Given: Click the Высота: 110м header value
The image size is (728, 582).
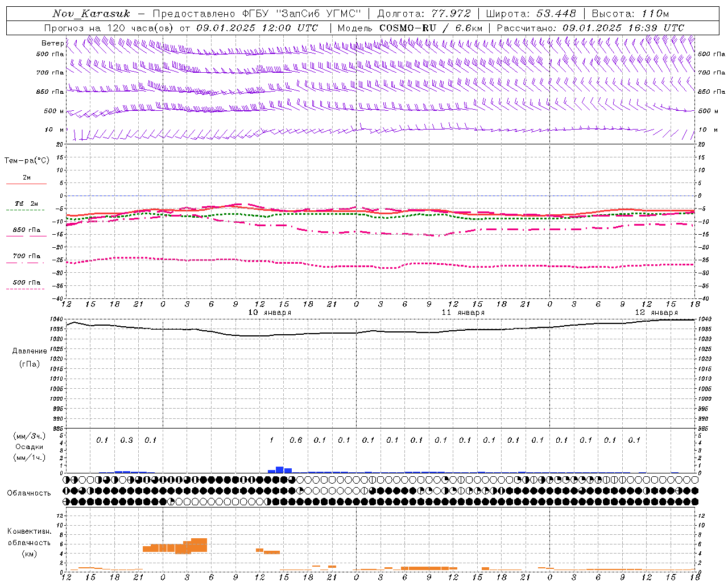Looking at the screenshot, I should [x=630, y=14].
